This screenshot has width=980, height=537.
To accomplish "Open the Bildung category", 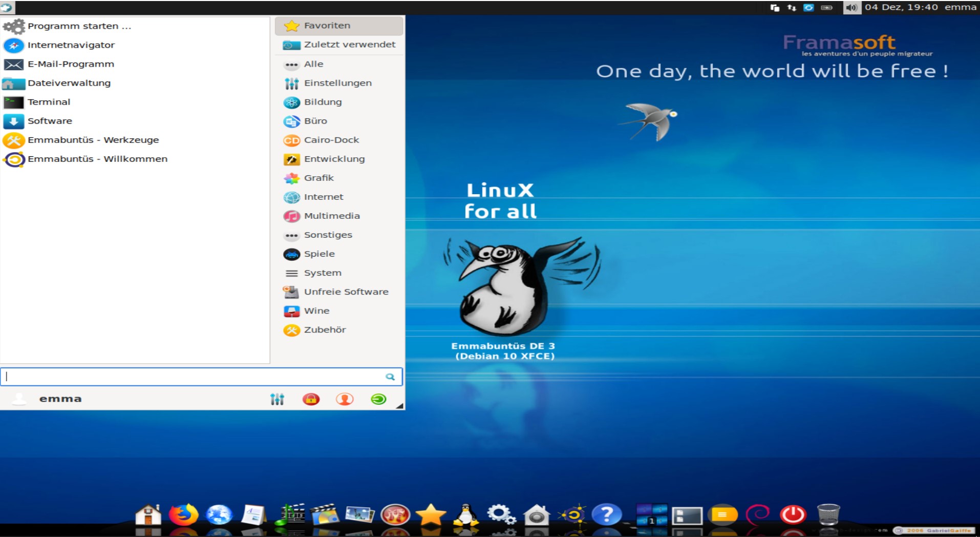I will (339, 102).
